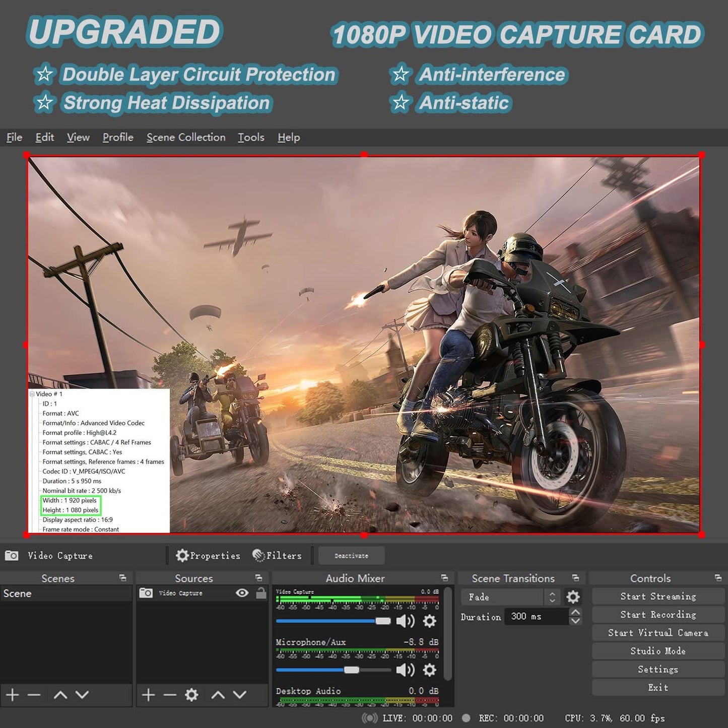Image resolution: width=728 pixels, height=728 pixels.
Task: Open Properties for the Video Capture source
Action: click(208, 556)
